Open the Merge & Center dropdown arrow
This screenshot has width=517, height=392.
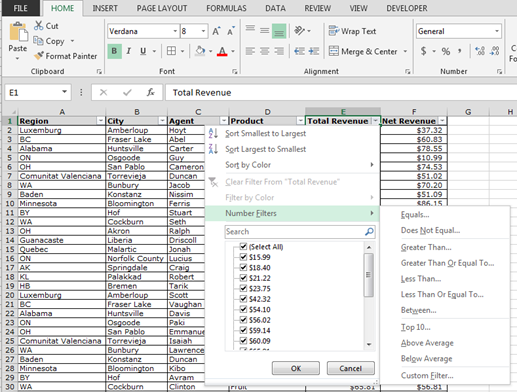pyautogui.click(x=405, y=51)
